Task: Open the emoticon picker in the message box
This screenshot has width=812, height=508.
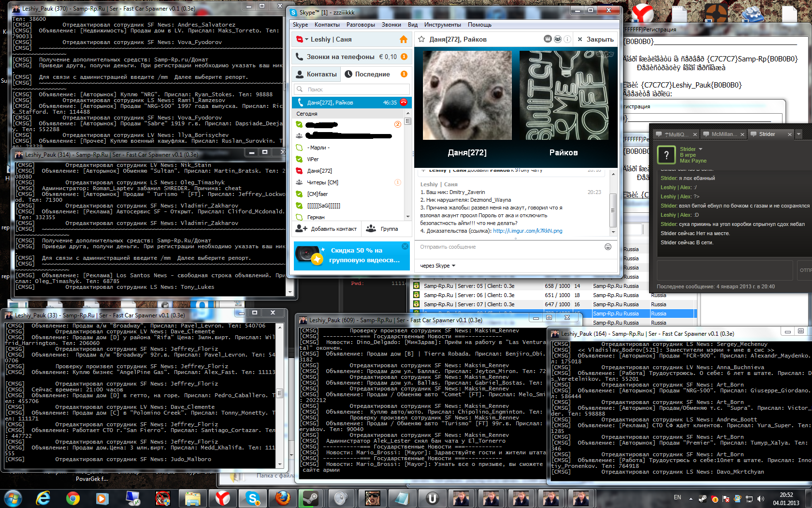Action: pos(608,247)
